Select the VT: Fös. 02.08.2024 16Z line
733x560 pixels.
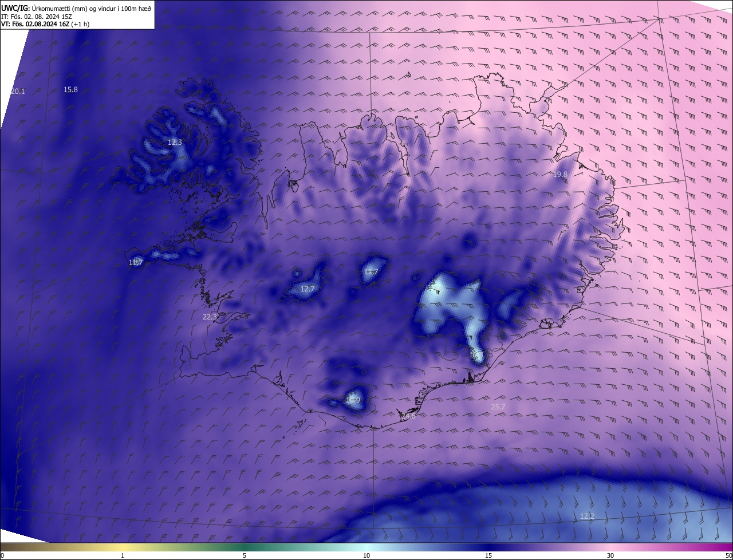coord(45,24)
